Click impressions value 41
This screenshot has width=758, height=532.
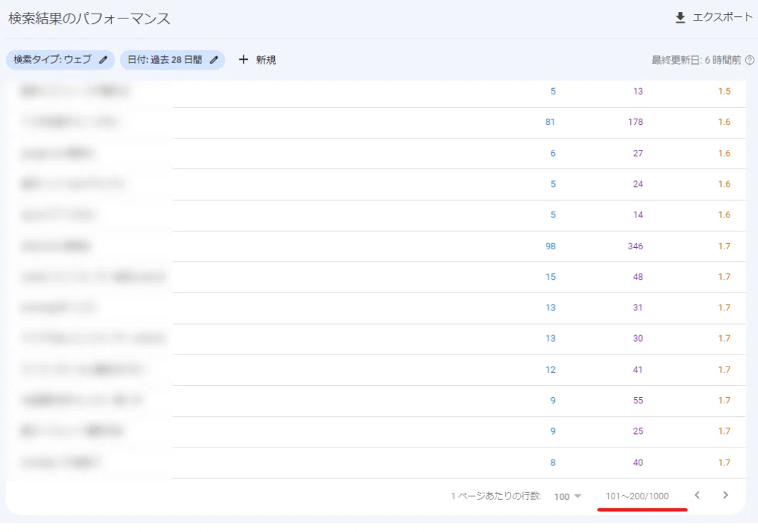(x=638, y=369)
